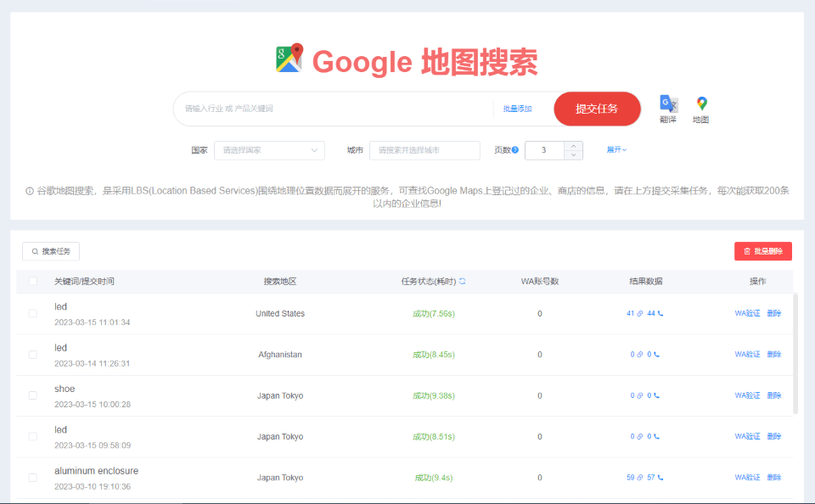Click the Google Maps logo beside the title

point(289,59)
